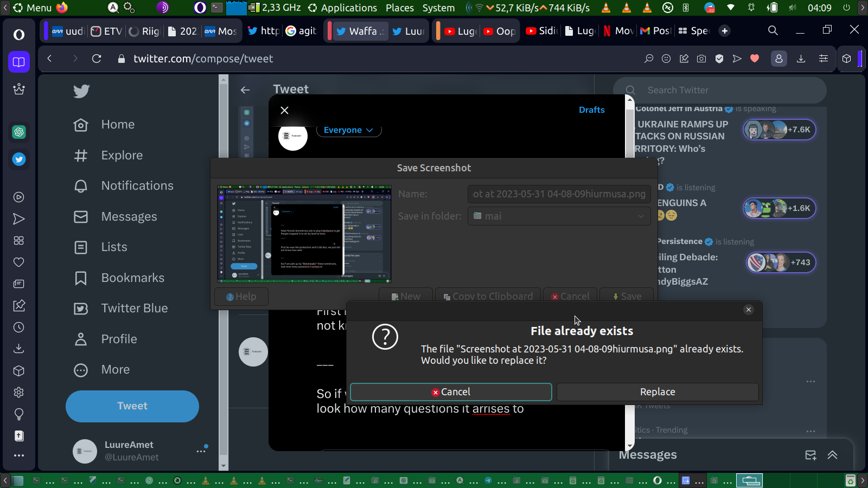
Task: Click the back arrow beside Tweet heading
Action: [245, 90]
